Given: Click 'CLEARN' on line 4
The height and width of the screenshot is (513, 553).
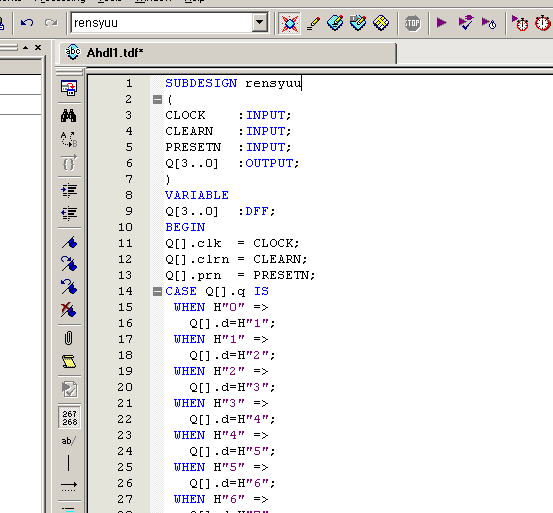Looking at the screenshot, I should [x=189, y=131].
